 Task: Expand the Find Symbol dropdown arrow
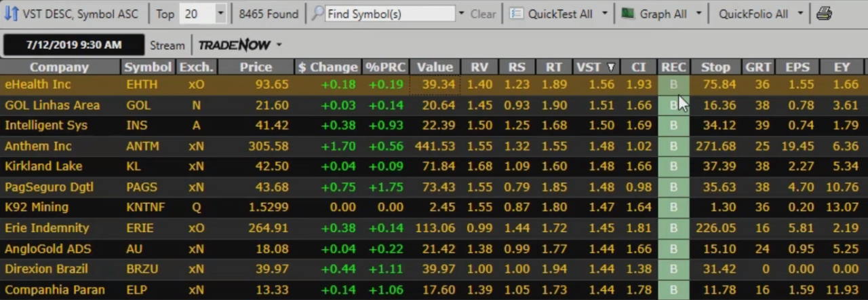(462, 14)
